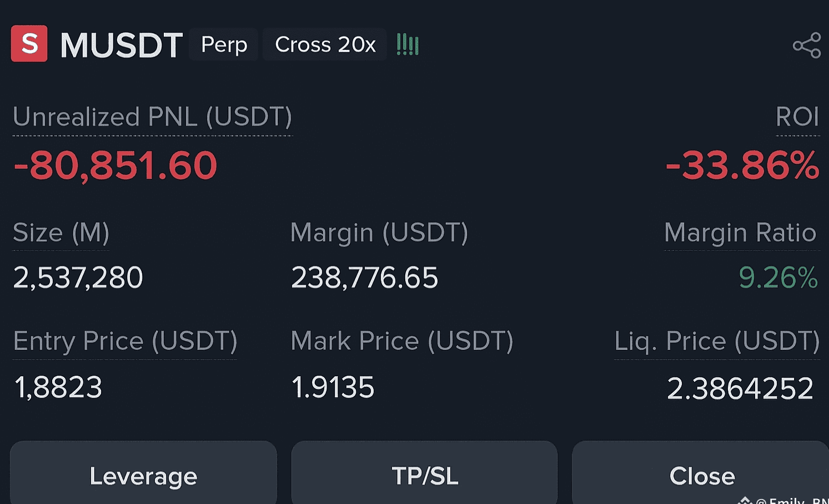Open the MUSDT pair name

121,45
